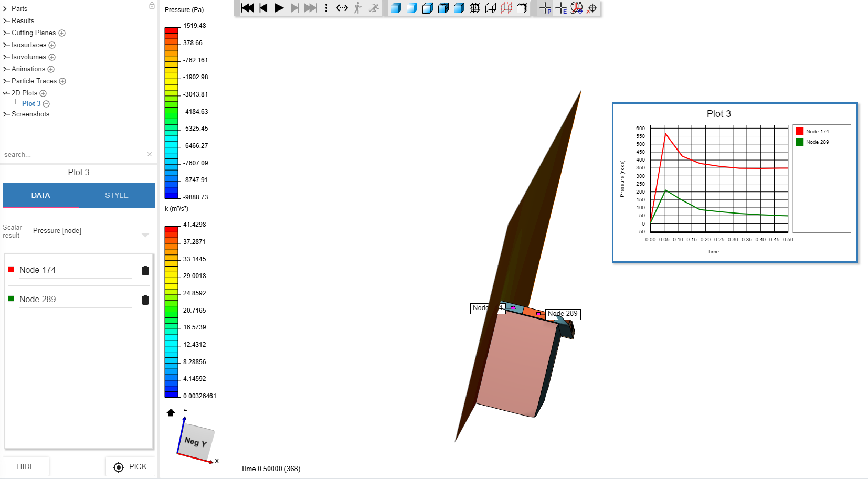Play the results animation
868x479 pixels.
coord(279,8)
